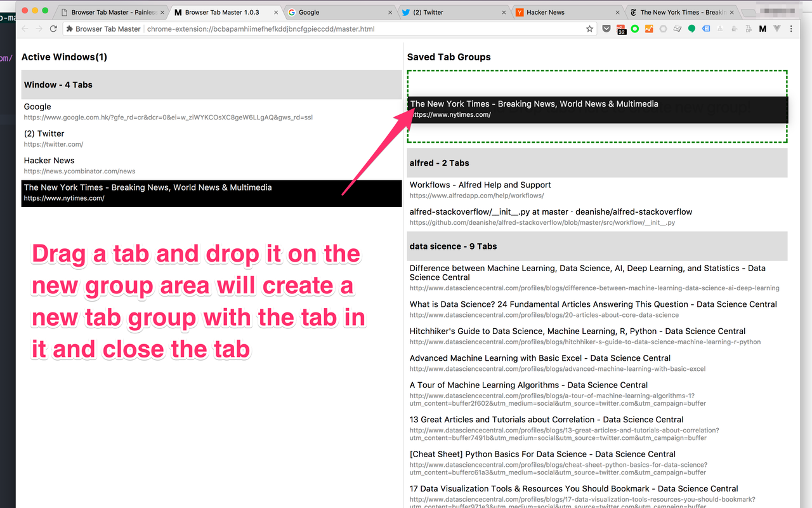Click the news.ycombinator.com URL text
The width and height of the screenshot is (812, 508).
tap(80, 171)
